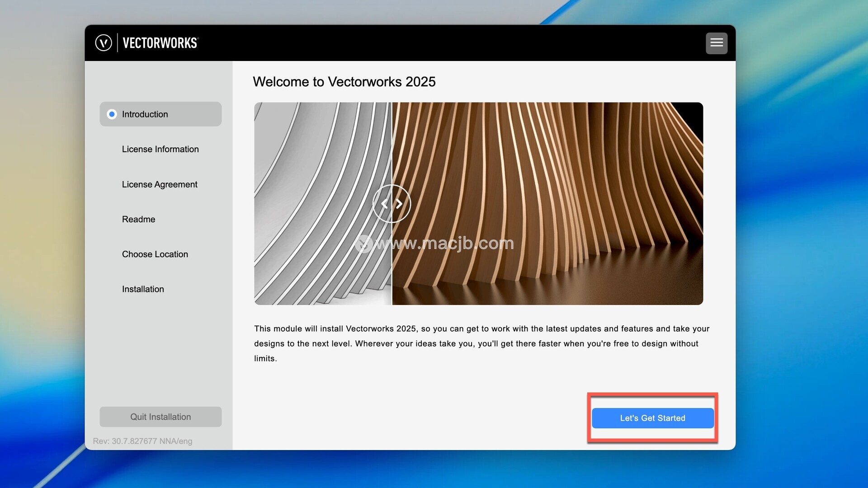Click the rendered wooden side of image
The image size is (868, 488).
pos(565,181)
